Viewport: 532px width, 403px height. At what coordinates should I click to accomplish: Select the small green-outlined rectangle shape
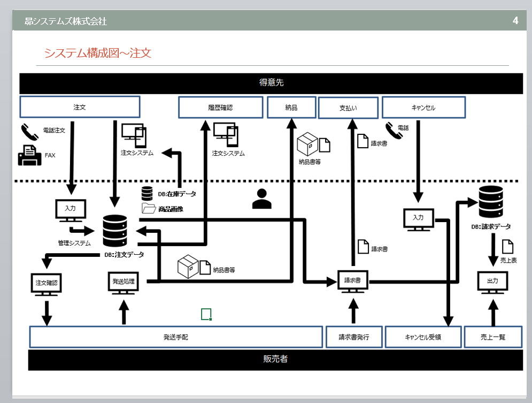point(206,314)
